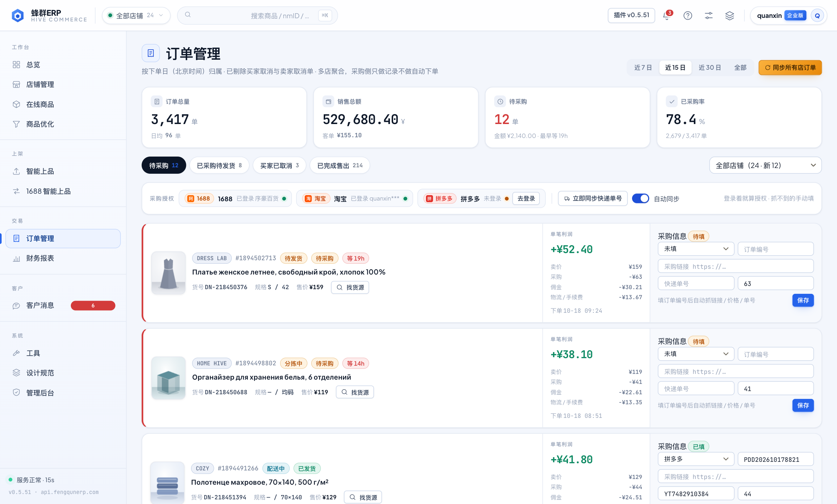Screen dimensions: 837x504
Task: Switch to 已完成售出 tab
Action: click(x=340, y=165)
